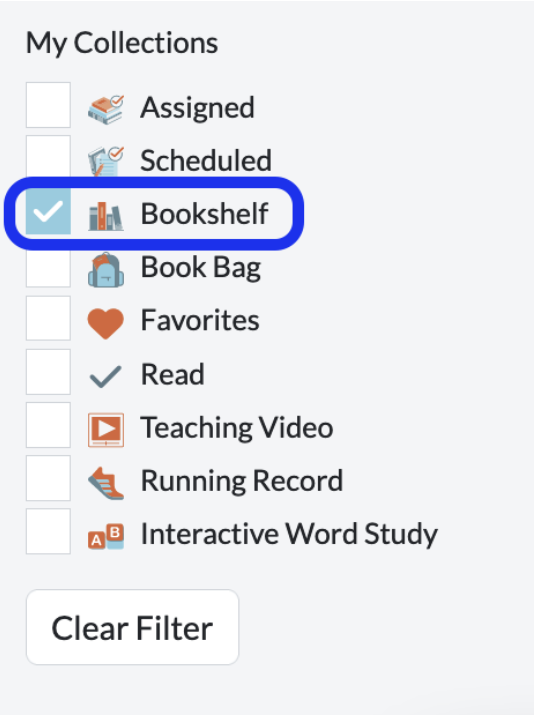Screen dimensions: 534x720
Task: Enable the Running Record checkbox
Action: tap(48, 478)
